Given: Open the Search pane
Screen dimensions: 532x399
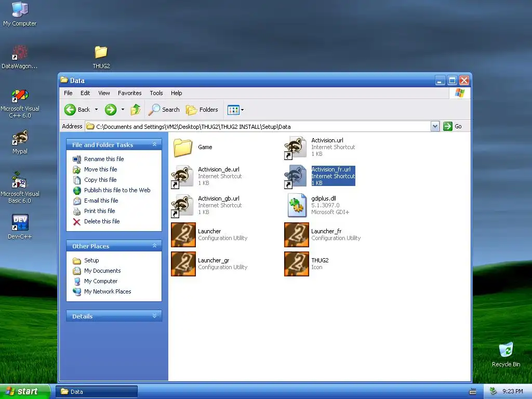Looking at the screenshot, I should pyautogui.click(x=164, y=110).
